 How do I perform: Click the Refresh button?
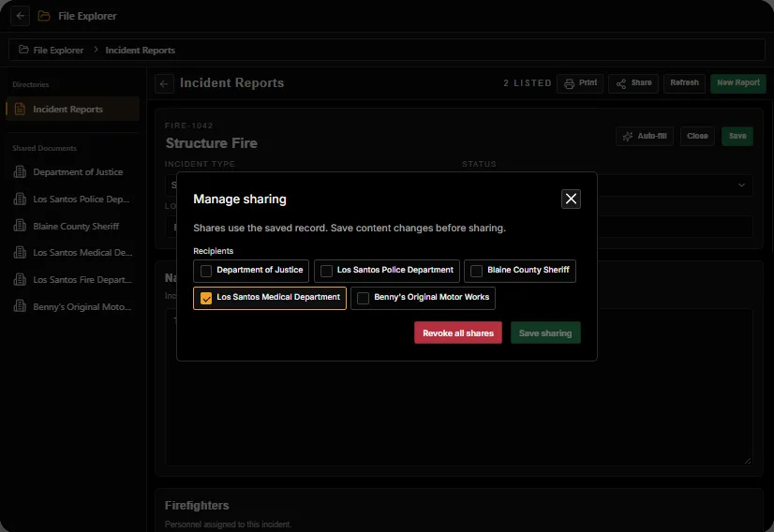click(x=684, y=83)
